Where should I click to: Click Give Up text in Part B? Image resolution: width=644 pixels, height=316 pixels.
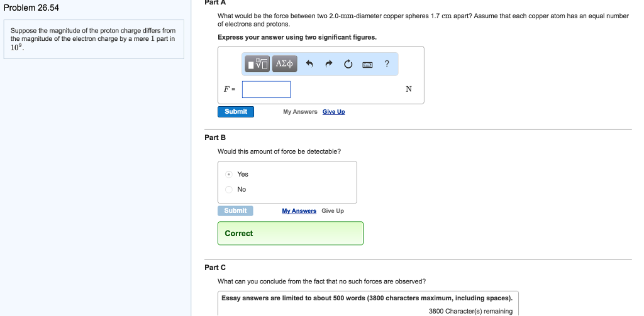pyautogui.click(x=333, y=211)
